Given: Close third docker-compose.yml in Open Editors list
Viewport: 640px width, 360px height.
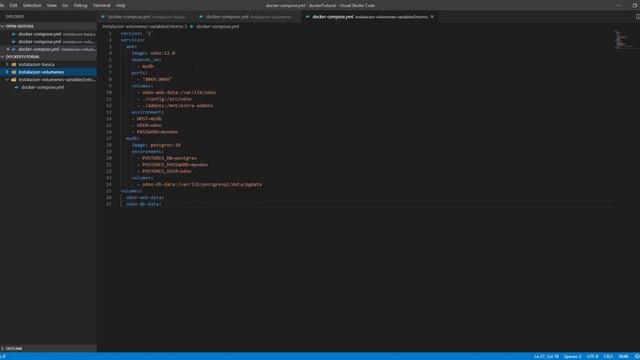Looking at the screenshot, I should pyautogui.click(x=8, y=49).
